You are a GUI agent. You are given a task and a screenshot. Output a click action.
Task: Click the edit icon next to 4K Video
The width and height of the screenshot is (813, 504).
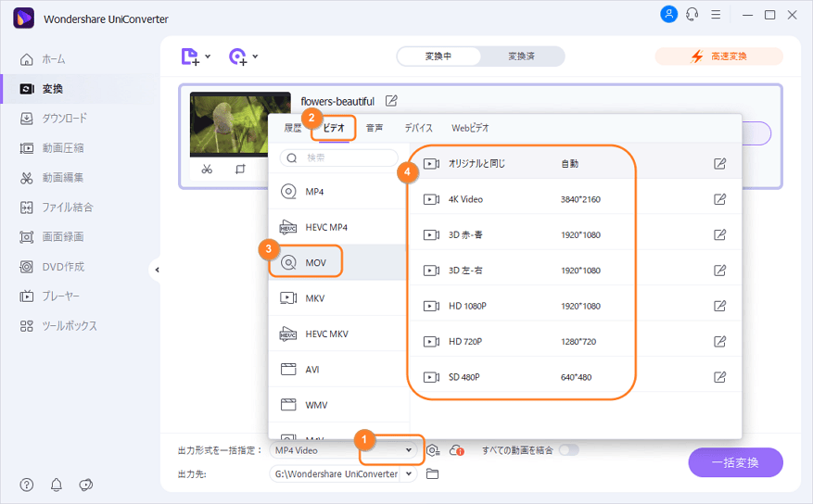click(719, 199)
